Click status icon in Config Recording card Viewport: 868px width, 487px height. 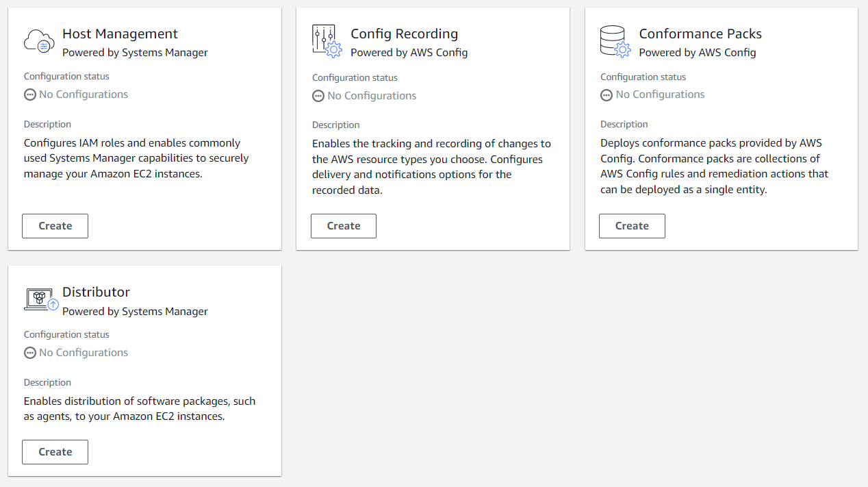[318, 97]
